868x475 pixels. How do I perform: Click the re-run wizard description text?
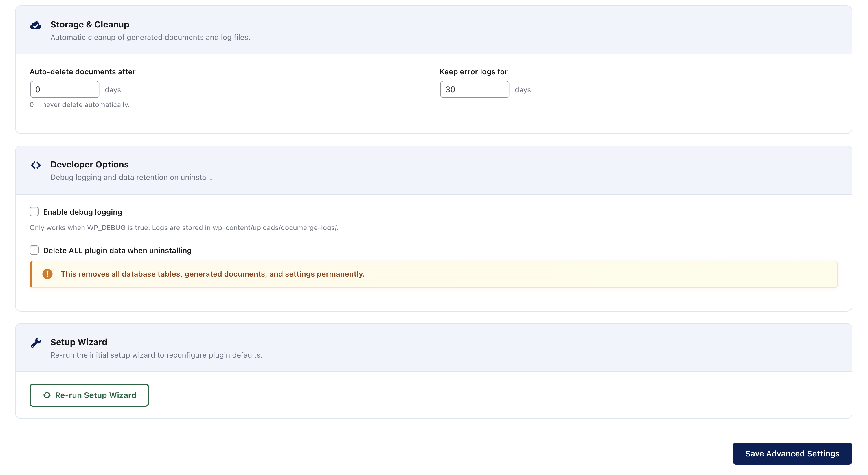pyautogui.click(x=156, y=355)
